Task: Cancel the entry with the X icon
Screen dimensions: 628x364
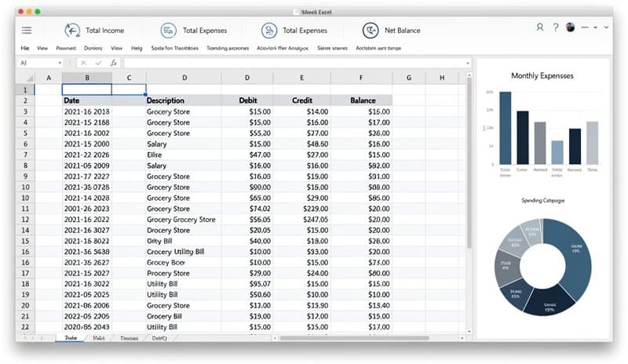Action: coord(84,63)
